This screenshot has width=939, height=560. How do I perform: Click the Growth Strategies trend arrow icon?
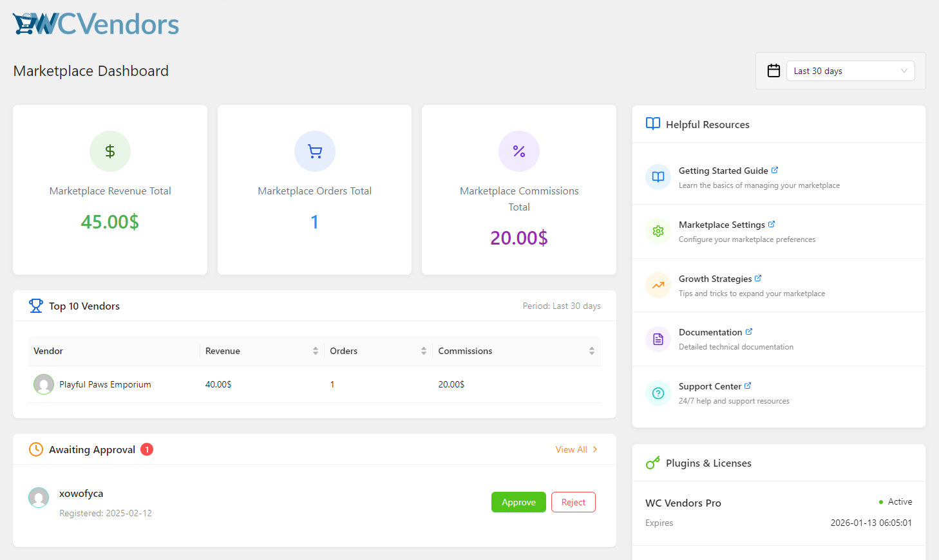tap(658, 285)
